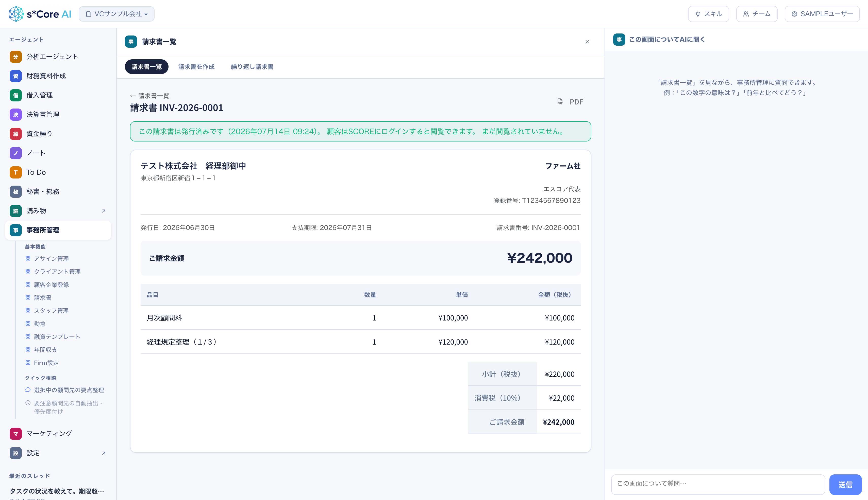This screenshot has width=868, height=500.
Task: Click the 発行日: 2026年06月30日 text
Action: point(178,228)
